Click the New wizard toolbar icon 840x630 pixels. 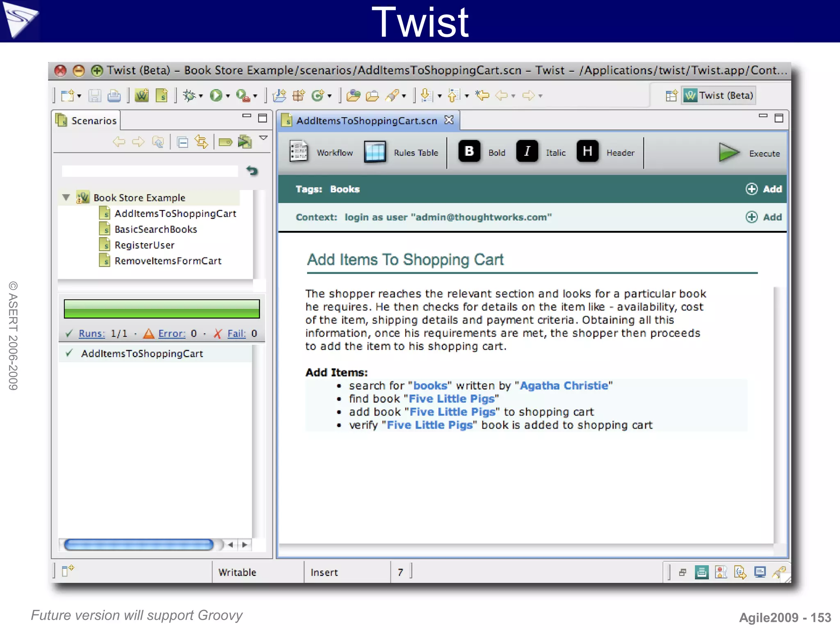coord(67,96)
